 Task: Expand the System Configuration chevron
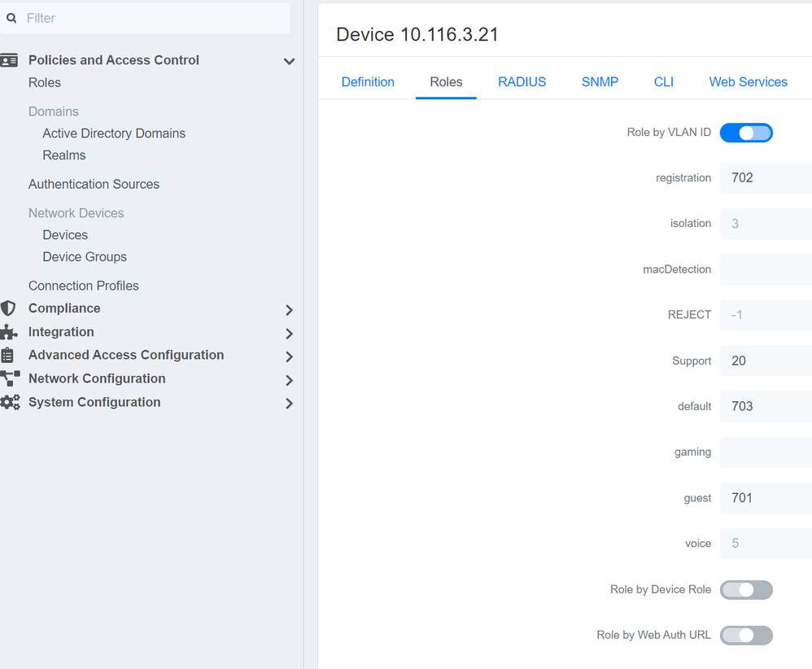click(289, 404)
